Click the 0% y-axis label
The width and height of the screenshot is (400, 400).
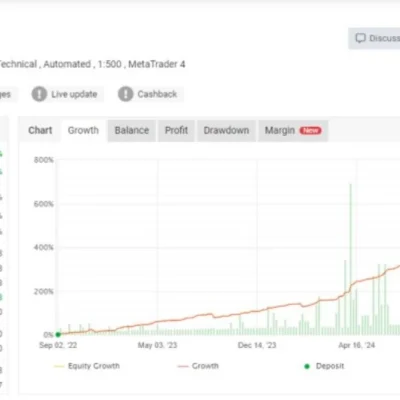[x=48, y=334]
